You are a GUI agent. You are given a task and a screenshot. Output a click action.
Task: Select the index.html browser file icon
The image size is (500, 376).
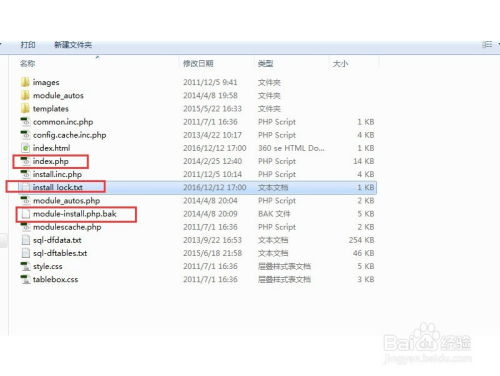(25, 148)
